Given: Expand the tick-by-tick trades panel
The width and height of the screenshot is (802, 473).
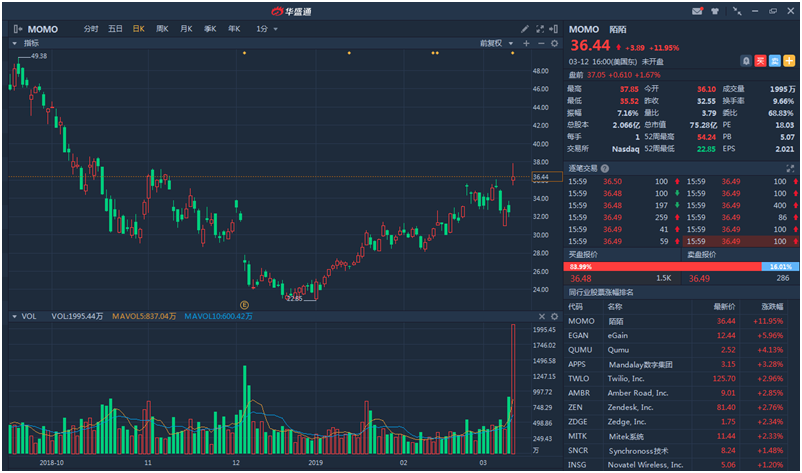Looking at the screenshot, I should pos(790,167).
